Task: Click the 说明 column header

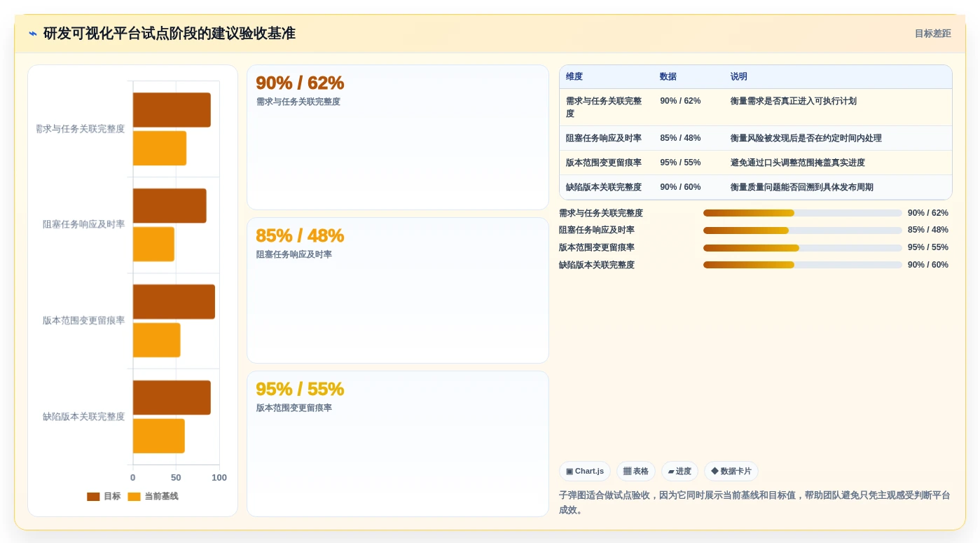Action: 739,76
